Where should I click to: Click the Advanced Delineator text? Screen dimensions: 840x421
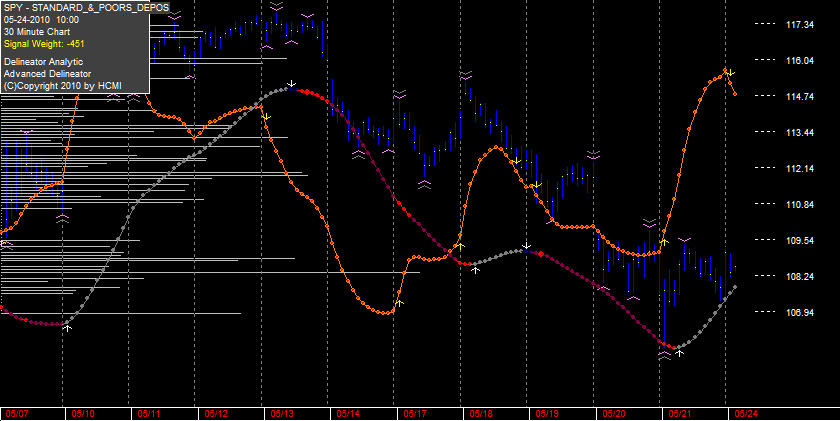pyautogui.click(x=47, y=74)
